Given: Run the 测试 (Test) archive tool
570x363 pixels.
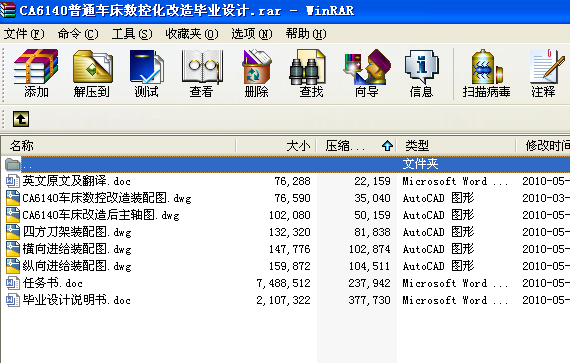Looking at the screenshot, I should 146,73.
